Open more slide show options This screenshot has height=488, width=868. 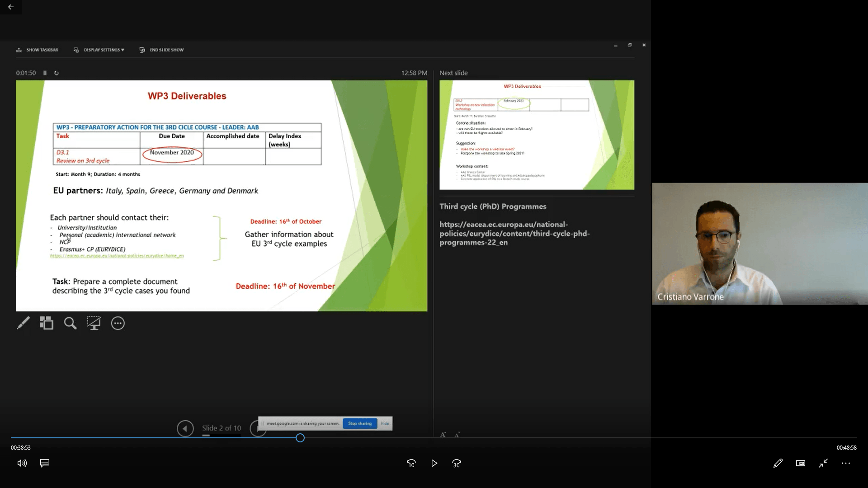pyautogui.click(x=118, y=323)
